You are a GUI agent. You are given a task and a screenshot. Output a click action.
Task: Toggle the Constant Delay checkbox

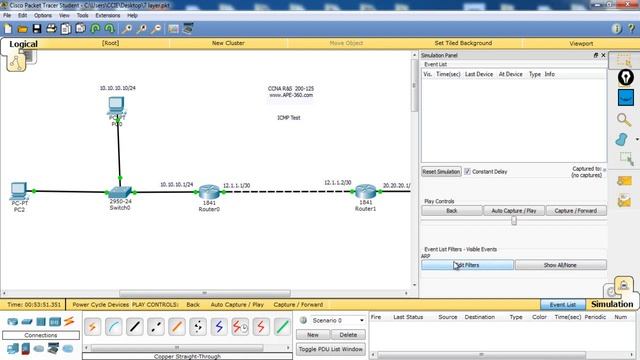coord(467,171)
